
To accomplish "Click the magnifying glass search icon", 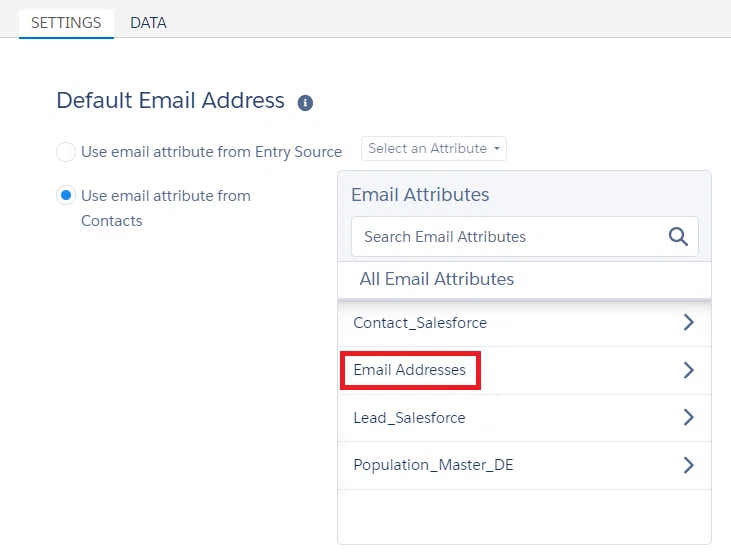I will pos(678,236).
